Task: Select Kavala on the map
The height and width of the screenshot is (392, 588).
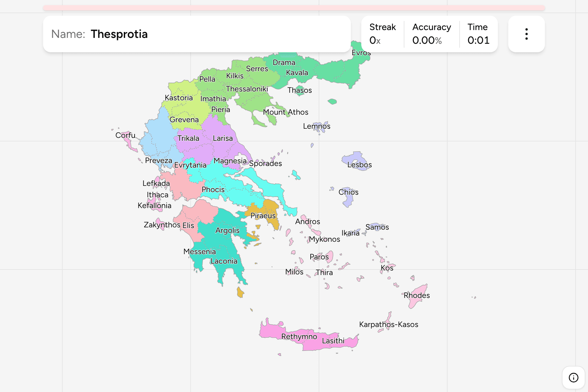Action: (x=297, y=73)
